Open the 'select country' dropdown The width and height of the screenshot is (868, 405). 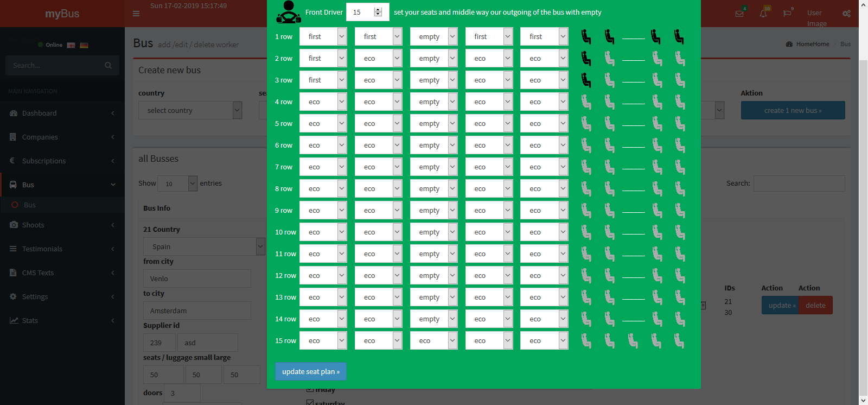click(190, 110)
